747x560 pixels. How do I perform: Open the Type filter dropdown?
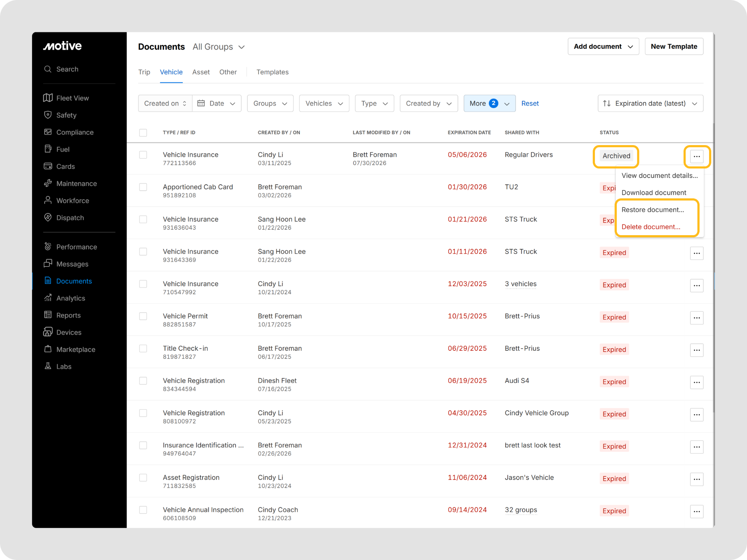pyautogui.click(x=375, y=104)
